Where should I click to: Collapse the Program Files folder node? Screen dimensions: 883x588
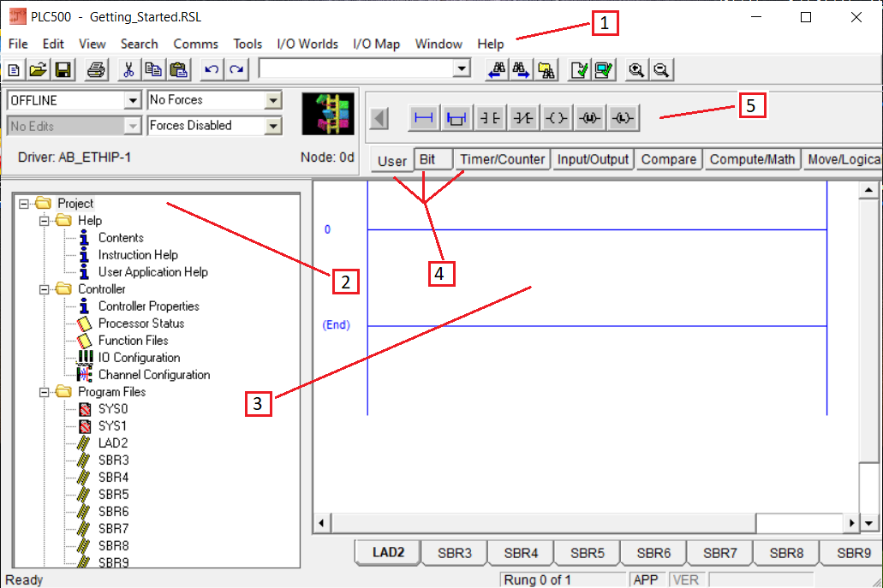[x=44, y=392]
